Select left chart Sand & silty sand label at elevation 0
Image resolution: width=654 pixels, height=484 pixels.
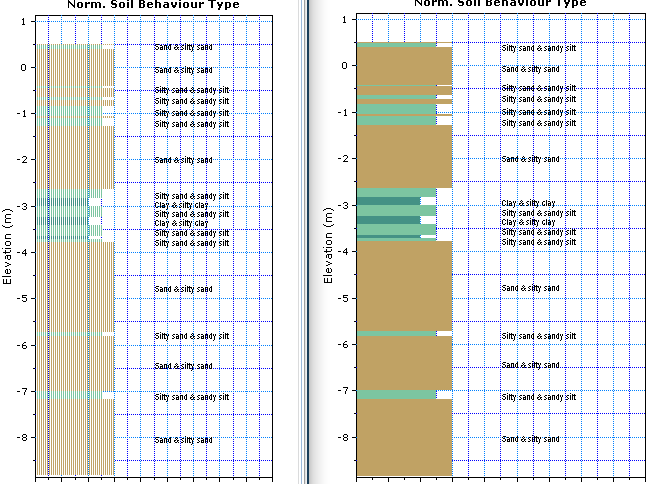coord(183,70)
